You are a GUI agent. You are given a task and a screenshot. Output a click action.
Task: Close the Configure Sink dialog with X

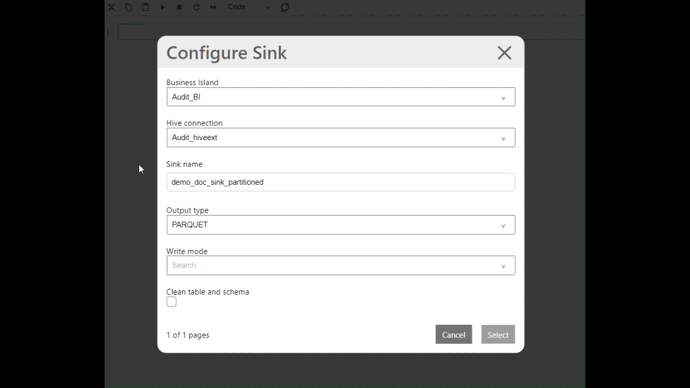(x=504, y=53)
